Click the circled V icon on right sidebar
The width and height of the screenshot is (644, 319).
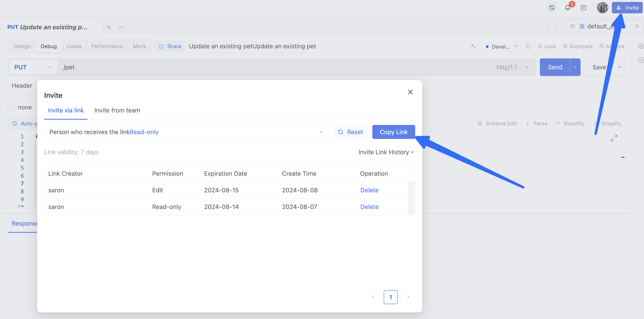[x=640, y=46]
